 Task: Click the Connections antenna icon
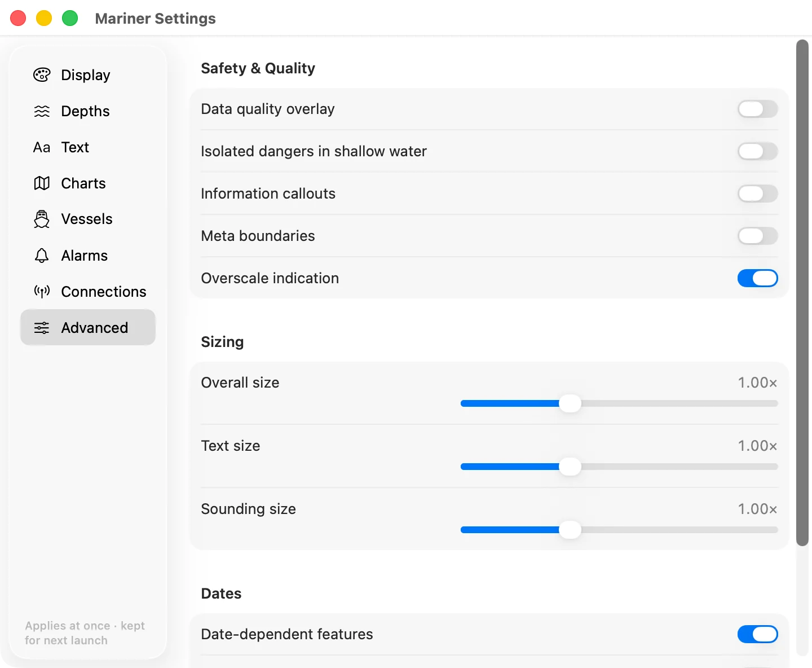(x=42, y=292)
